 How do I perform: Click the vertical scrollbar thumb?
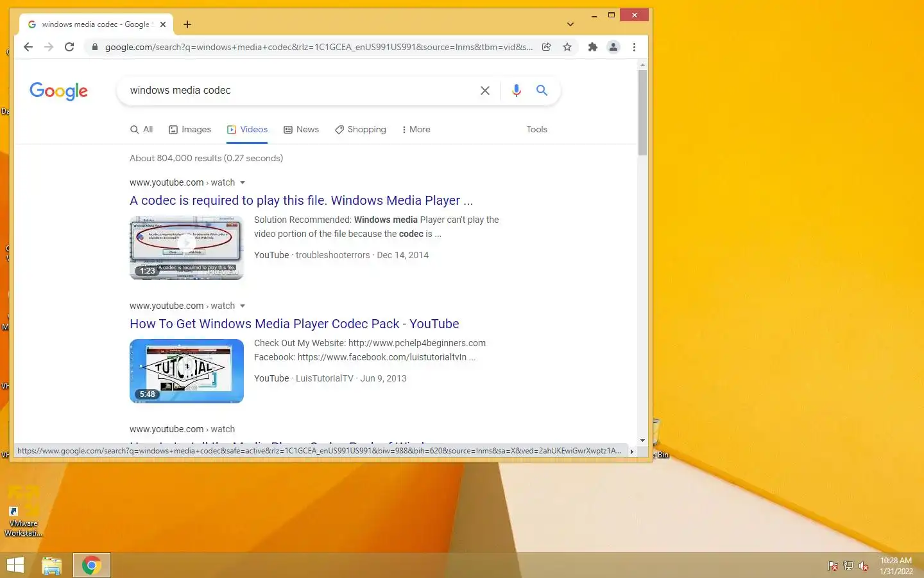(642, 112)
